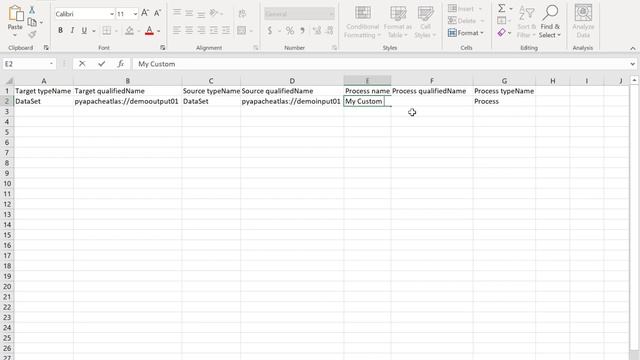This screenshot has height=360, width=640.
Task: Select column G header
Action: 504,81
